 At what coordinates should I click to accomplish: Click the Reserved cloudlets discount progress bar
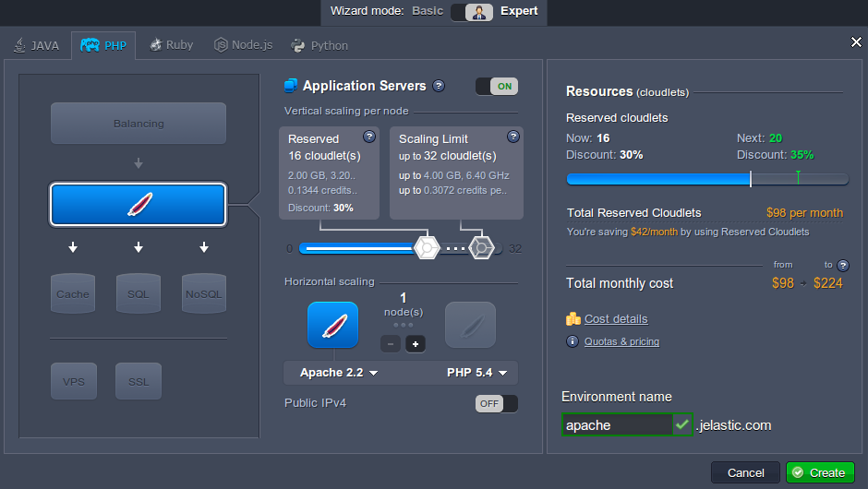coord(707,179)
